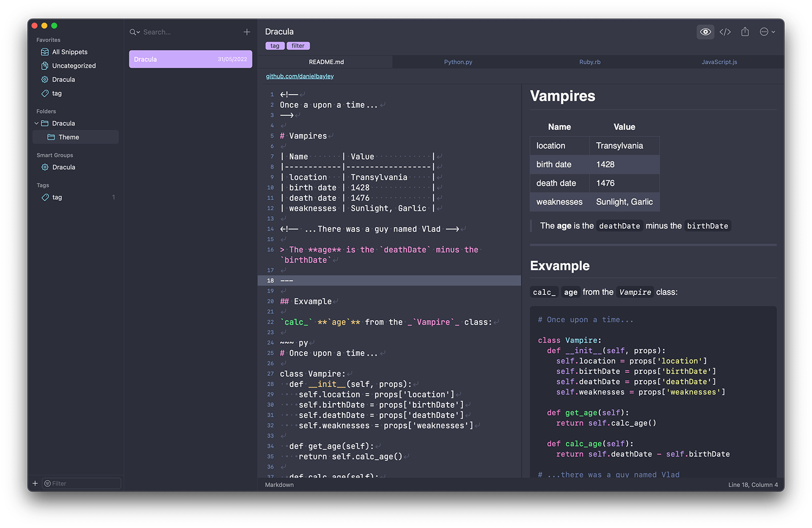Select the Uncategorized snippets group
This screenshot has height=528, width=812.
pyautogui.click(x=73, y=66)
